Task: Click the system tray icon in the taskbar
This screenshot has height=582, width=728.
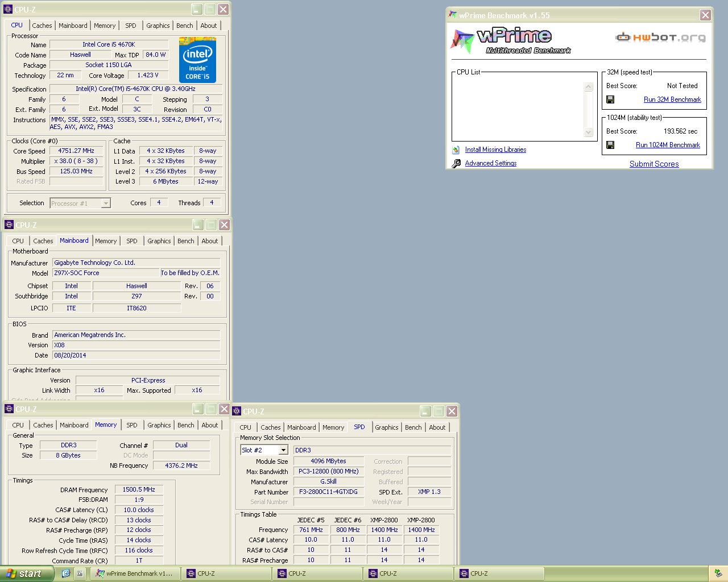Action: (718, 573)
